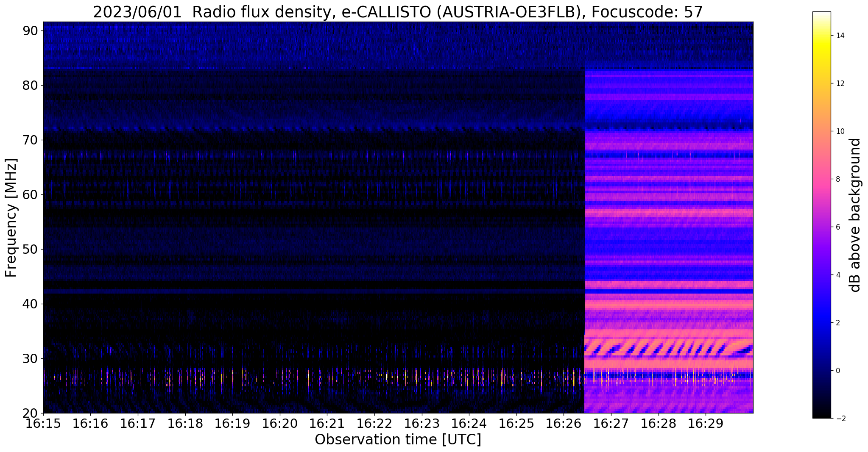The width and height of the screenshot is (868, 452).
Task: Click the 16:16 time tick label
Action: pyautogui.click(x=90, y=423)
